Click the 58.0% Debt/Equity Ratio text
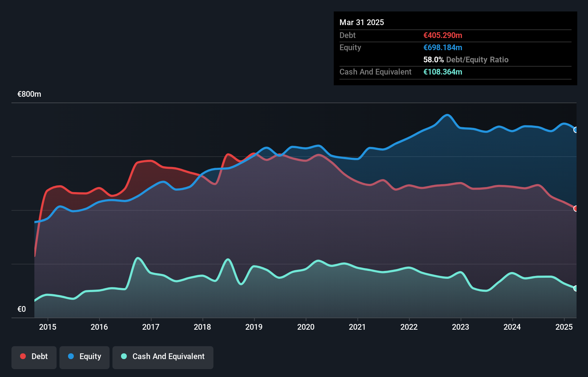The image size is (588, 377). (x=466, y=59)
